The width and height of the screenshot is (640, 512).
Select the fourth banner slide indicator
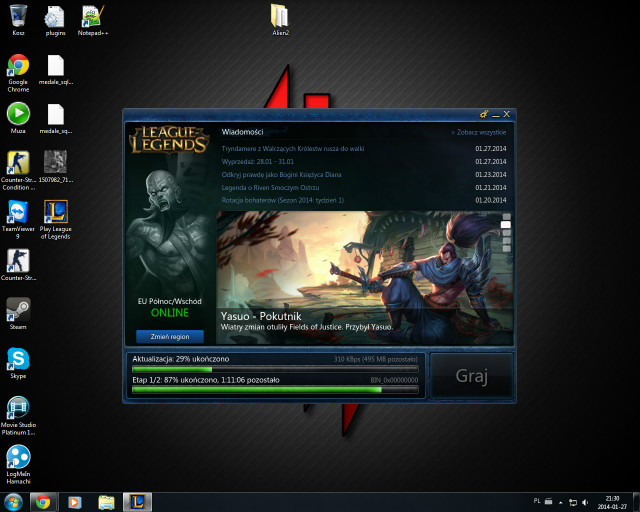[507, 240]
